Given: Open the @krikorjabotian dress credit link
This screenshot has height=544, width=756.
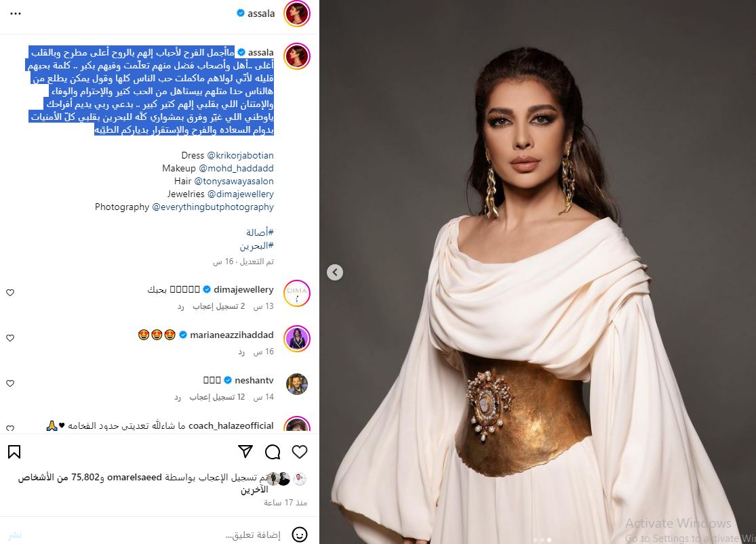Looking at the screenshot, I should coord(240,155).
